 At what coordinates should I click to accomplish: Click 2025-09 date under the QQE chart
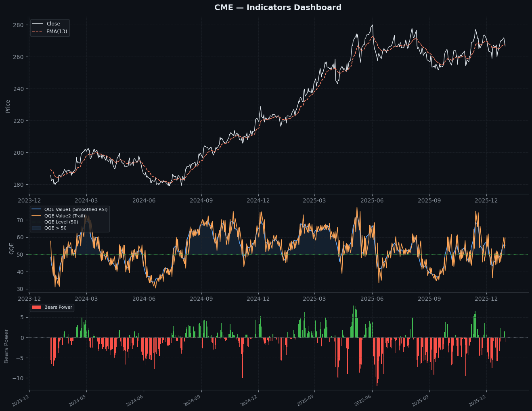(x=429, y=299)
